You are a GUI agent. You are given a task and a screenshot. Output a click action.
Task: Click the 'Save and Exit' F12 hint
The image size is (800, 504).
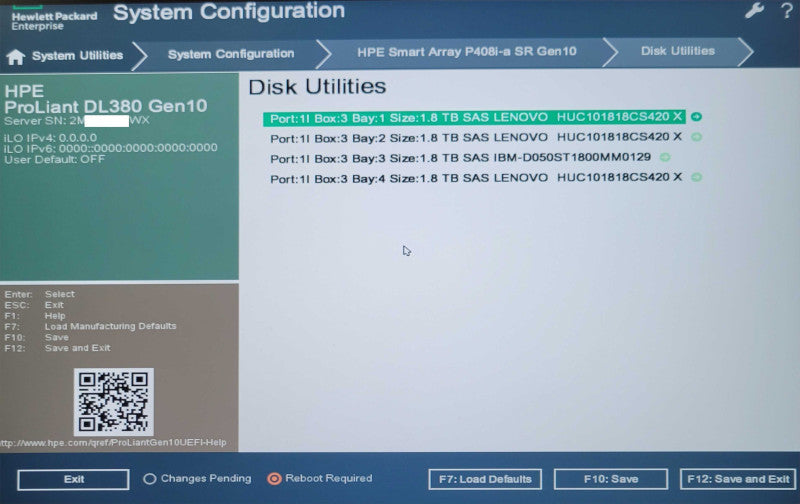(57, 348)
